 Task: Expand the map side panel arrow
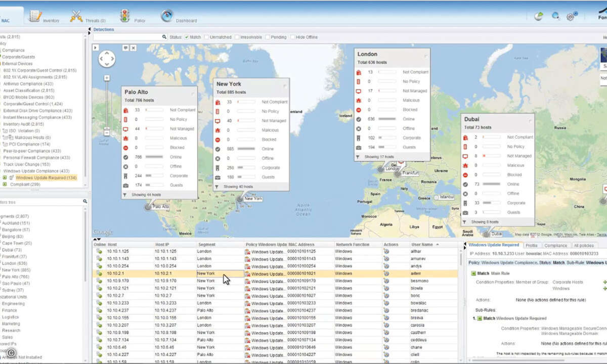95,48
